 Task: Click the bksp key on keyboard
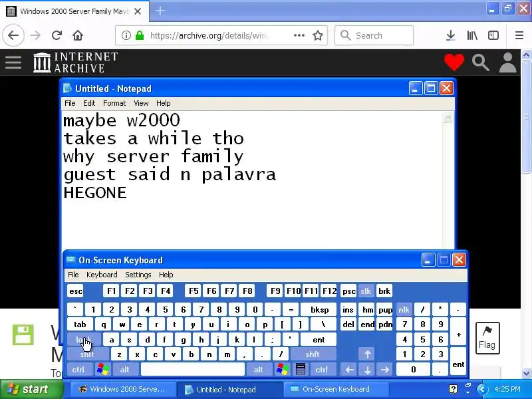pyautogui.click(x=319, y=309)
